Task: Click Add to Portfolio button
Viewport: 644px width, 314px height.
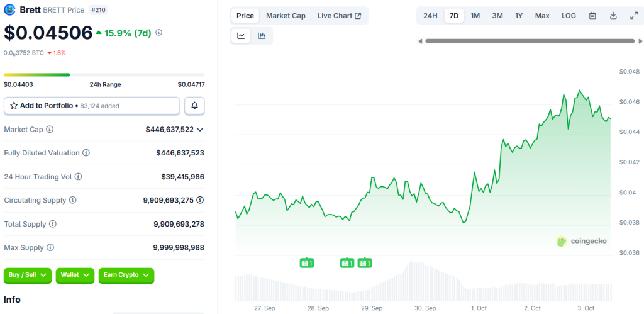Action: (x=92, y=106)
